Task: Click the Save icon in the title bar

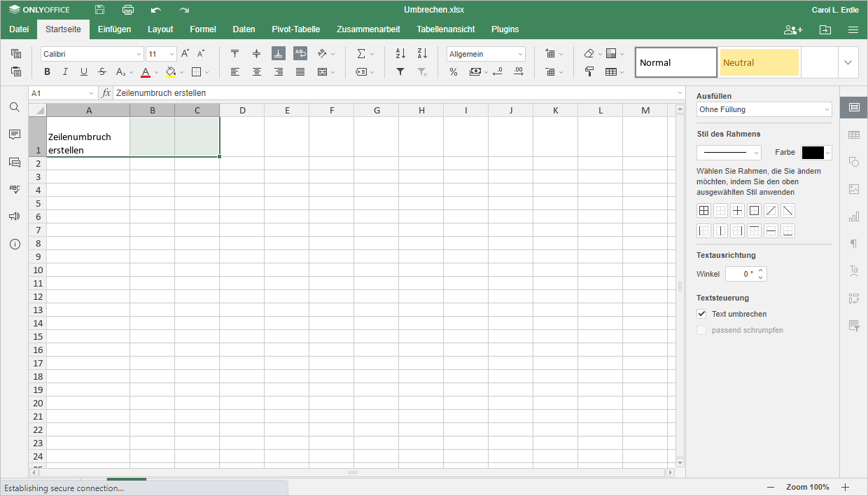Action: [x=100, y=10]
